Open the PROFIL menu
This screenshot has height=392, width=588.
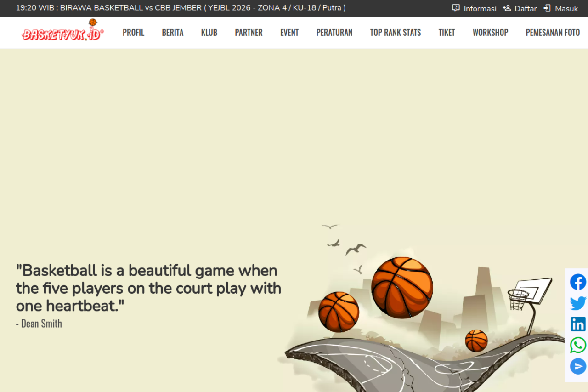[x=133, y=33]
